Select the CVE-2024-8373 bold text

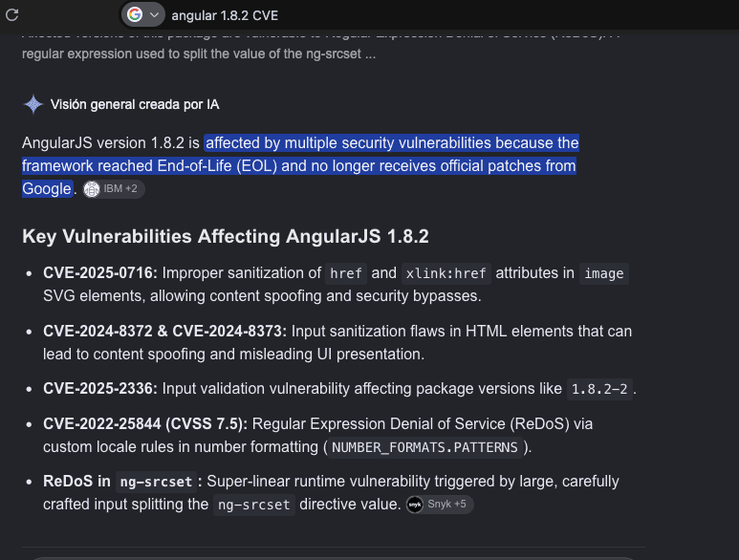[x=229, y=331]
